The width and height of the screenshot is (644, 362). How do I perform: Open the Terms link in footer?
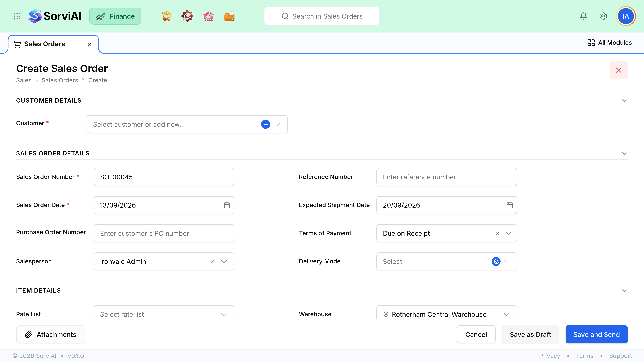[584, 356]
